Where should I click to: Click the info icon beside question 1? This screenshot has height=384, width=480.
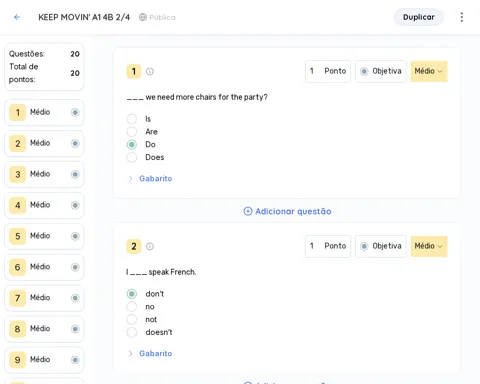[x=150, y=71]
